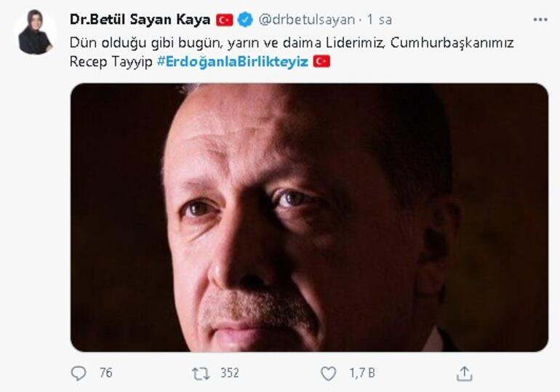Image resolution: width=560 pixels, height=392 pixels.
Task: Open the three-dot more options menu
Action: [540, 20]
